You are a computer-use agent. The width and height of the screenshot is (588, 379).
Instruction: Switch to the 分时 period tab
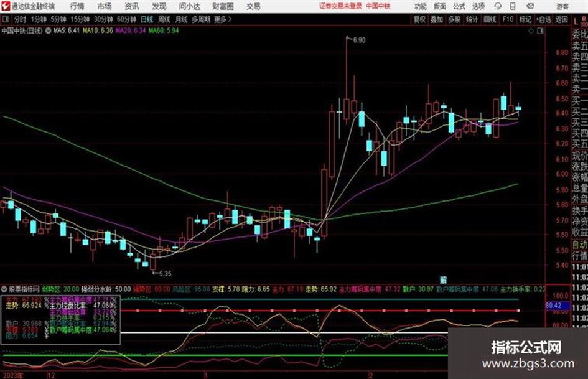click(21, 19)
